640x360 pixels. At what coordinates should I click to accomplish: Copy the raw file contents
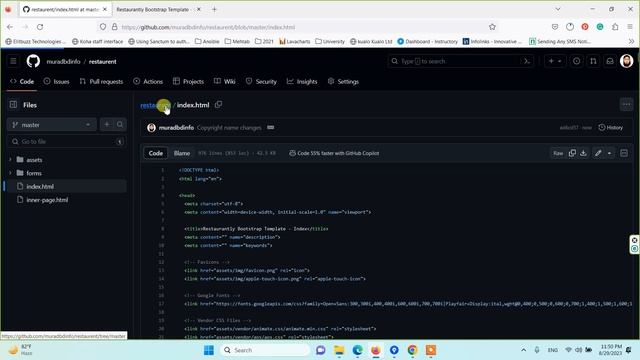click(x=572, y=153)
